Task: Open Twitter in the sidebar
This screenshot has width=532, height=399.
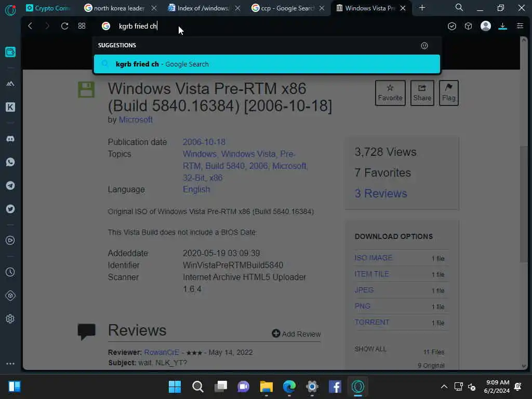Action: tap(10, 209)
